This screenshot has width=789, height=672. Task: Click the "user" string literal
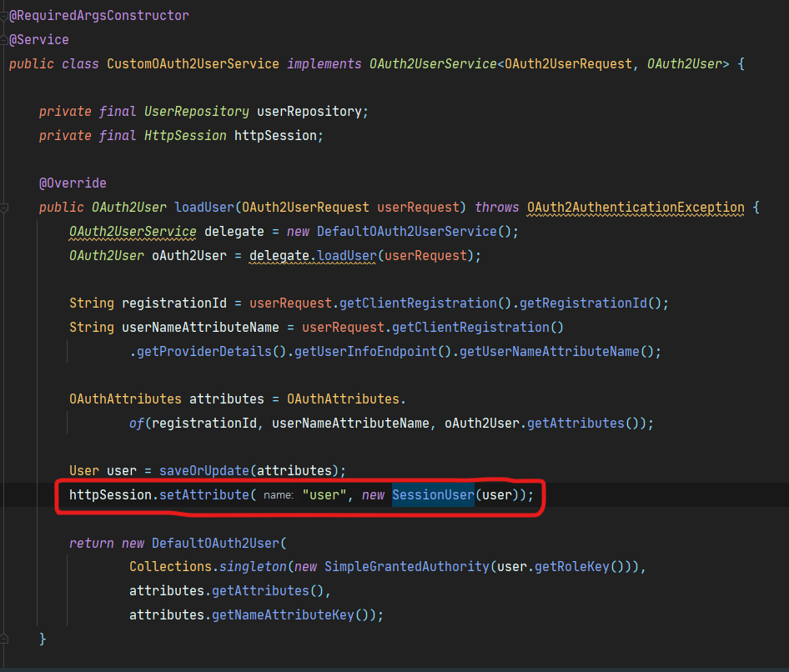coord(324,495)
